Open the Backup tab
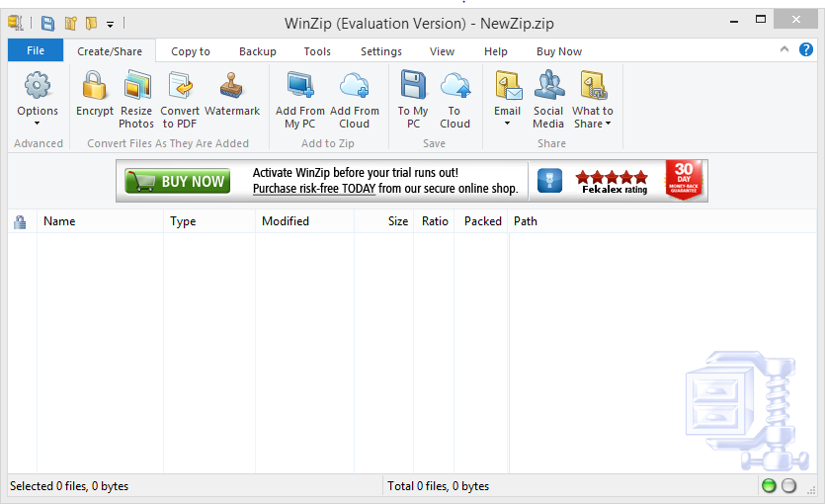This screenshot has height=504, width=825. (257, 51)
